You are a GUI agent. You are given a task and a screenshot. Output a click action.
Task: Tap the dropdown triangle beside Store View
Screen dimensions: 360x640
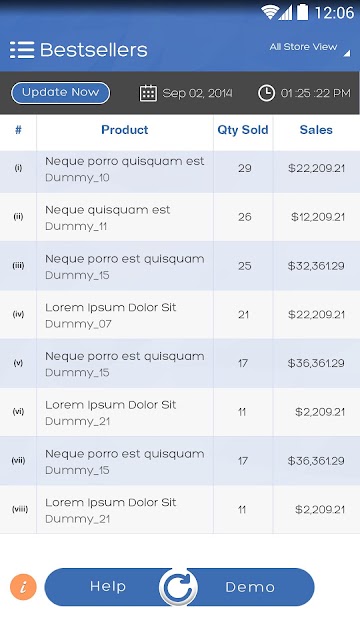pyautogui.click(x=347, y=53)
